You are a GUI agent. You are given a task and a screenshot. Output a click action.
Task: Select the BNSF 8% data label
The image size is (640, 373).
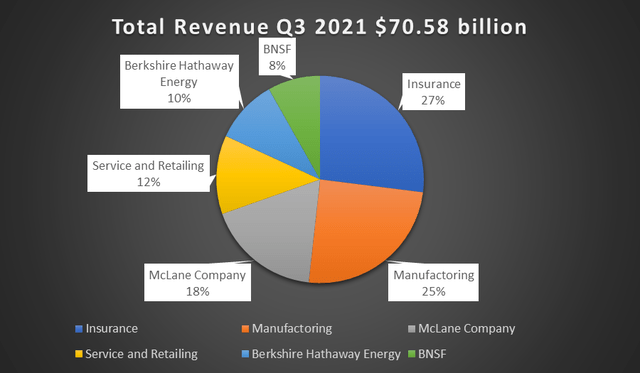277,57
